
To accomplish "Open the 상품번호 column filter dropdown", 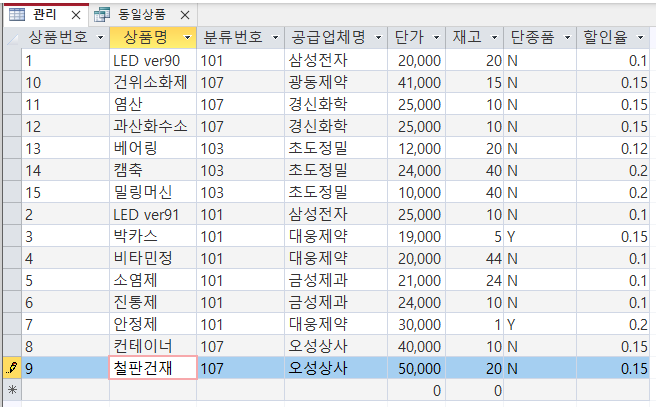I will point(100,38).
